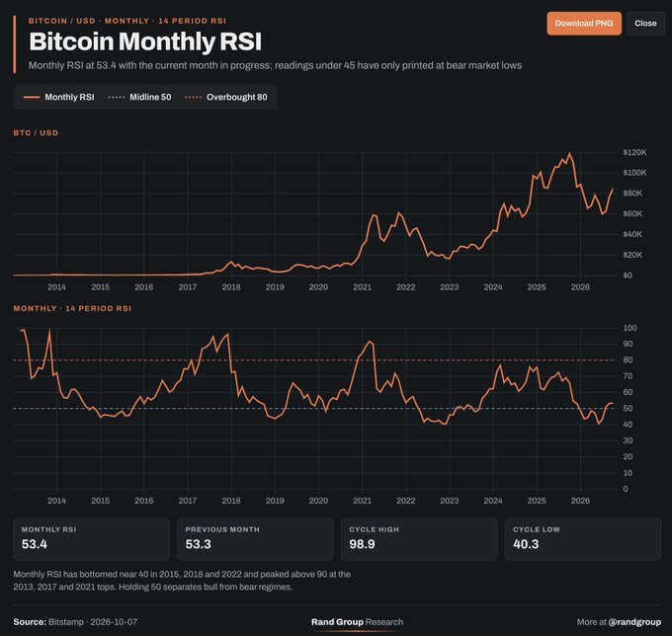Screen dimensions: 672x636
Task: Click the 2020 label under RSI chart
Action: tap(318, 501)
